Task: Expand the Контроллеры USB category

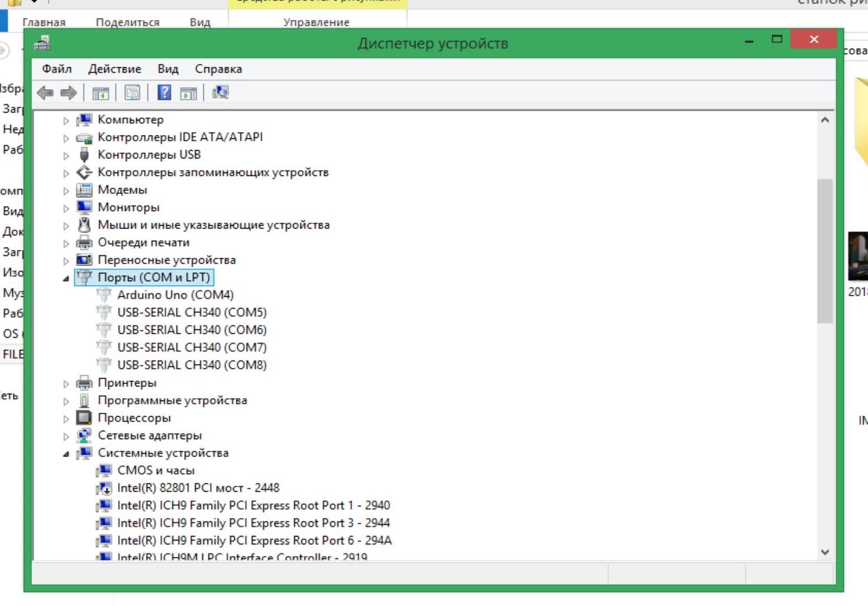Action: [x=66, y=156]
